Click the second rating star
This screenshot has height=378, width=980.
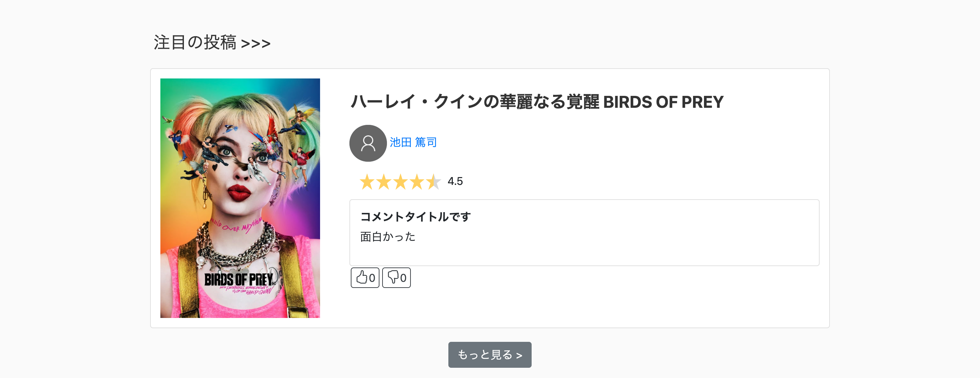[x=384, y=182]
